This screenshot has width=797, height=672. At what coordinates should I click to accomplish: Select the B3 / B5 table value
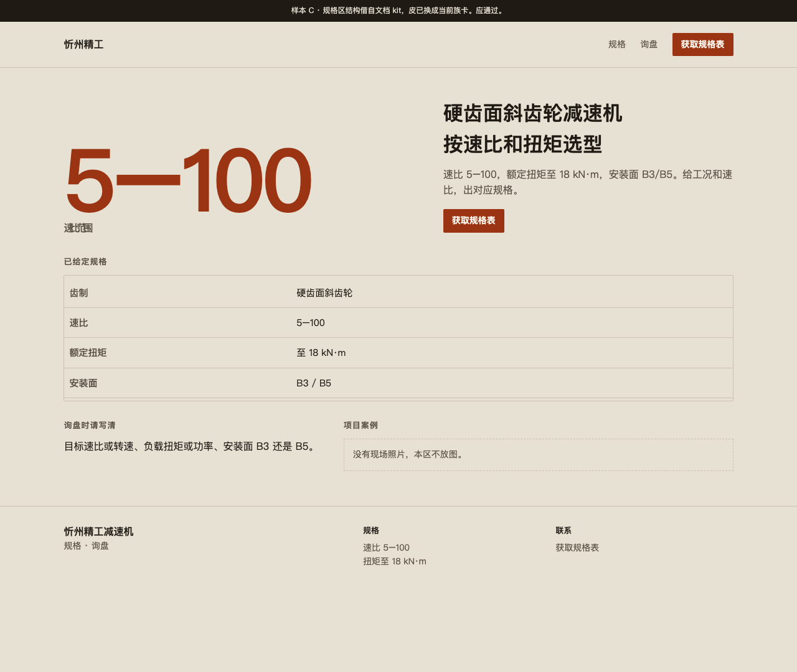[314, 383]
